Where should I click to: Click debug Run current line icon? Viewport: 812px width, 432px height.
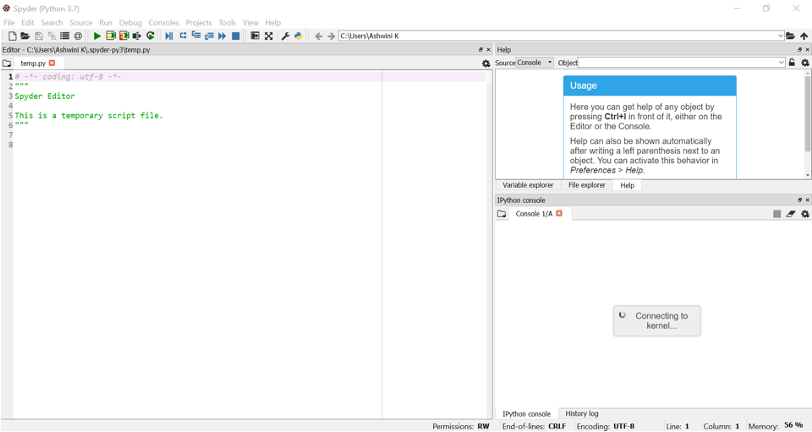183,36
